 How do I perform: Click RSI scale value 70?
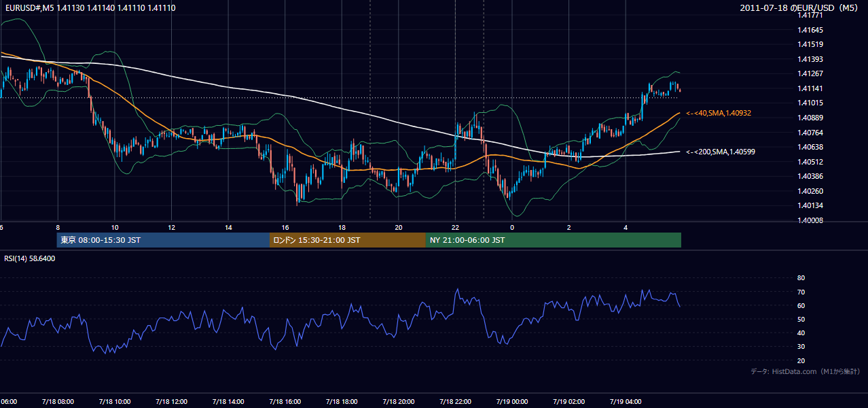(801, 292)
